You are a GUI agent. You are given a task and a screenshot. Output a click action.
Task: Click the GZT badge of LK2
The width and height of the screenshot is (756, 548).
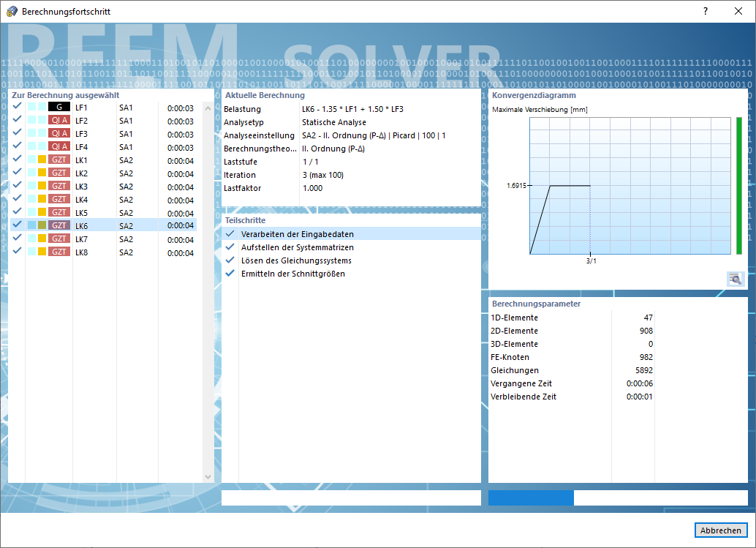[x=58, y=173]
